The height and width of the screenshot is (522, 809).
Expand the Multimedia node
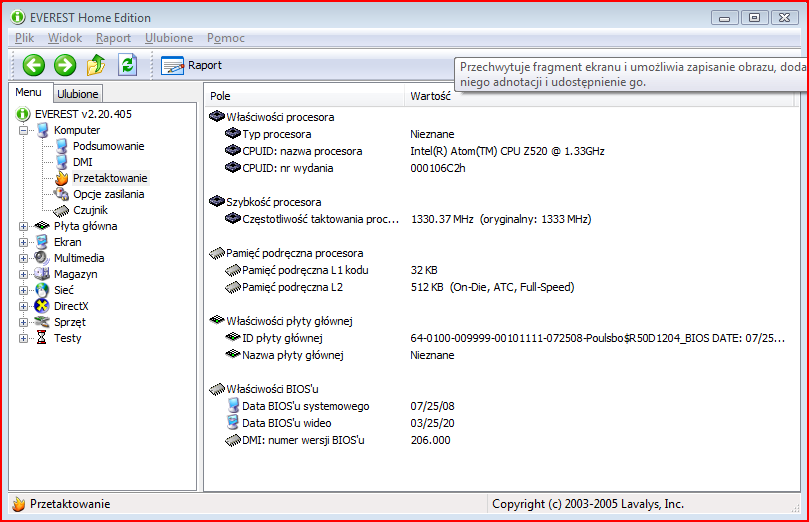click(x=23, y=258)
